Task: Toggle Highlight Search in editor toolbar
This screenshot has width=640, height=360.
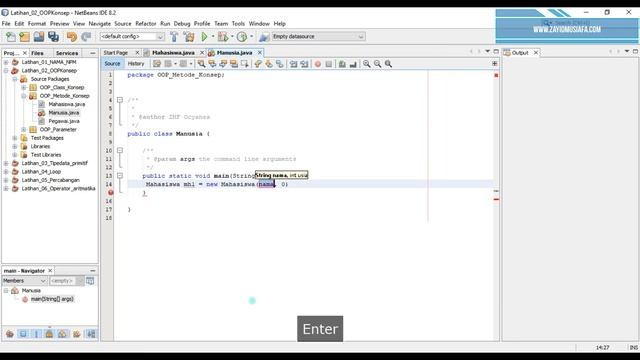Action: click(233, 64)
